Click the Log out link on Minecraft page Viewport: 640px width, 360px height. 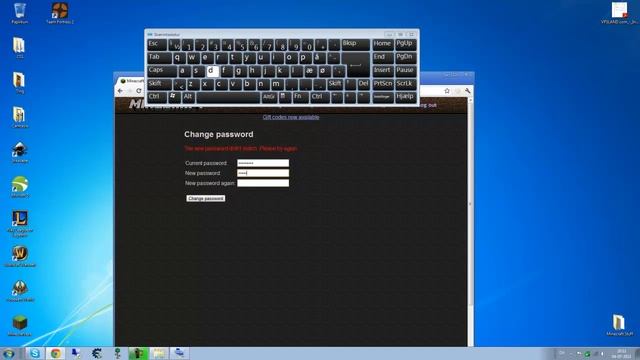point(427,105)
